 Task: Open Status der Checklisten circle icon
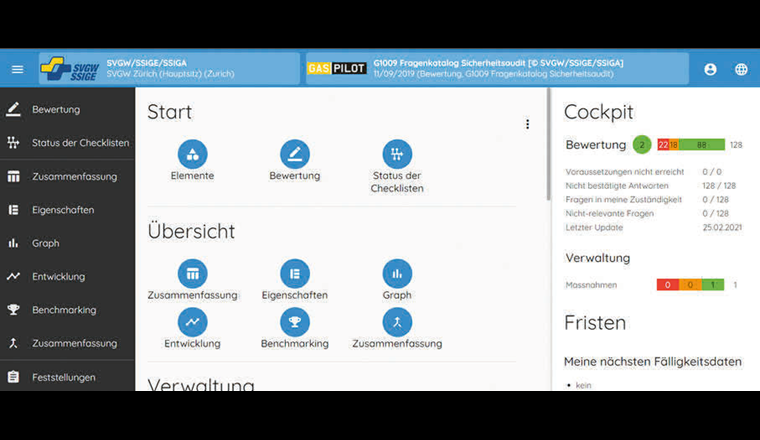[397, 154]
